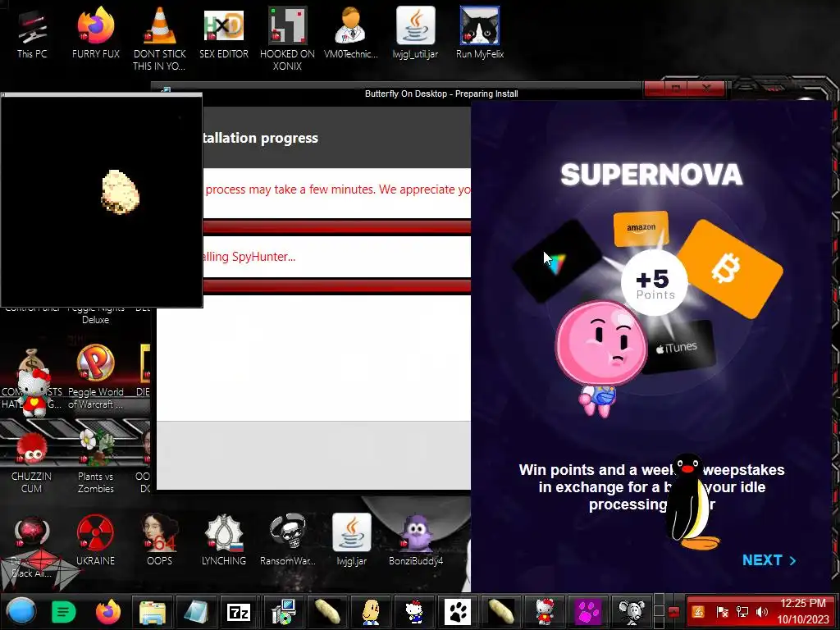Open Firefox from the taskbar

(108, 611)
